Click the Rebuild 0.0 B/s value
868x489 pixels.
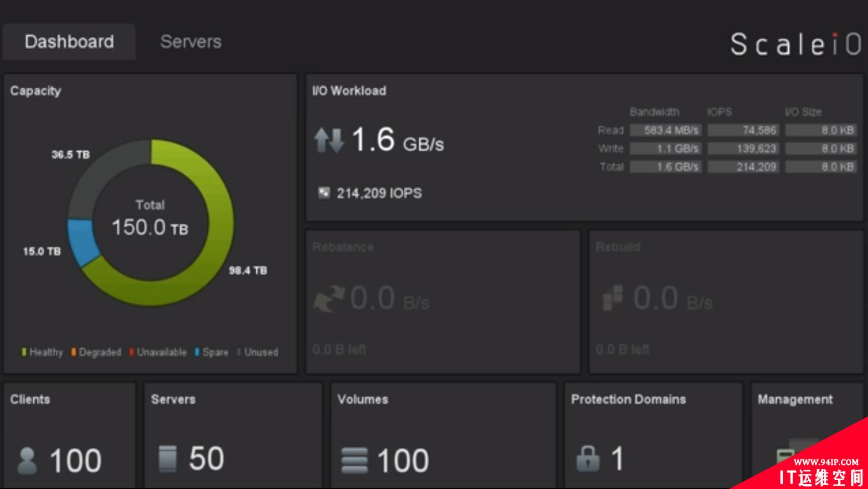(673, 299)
